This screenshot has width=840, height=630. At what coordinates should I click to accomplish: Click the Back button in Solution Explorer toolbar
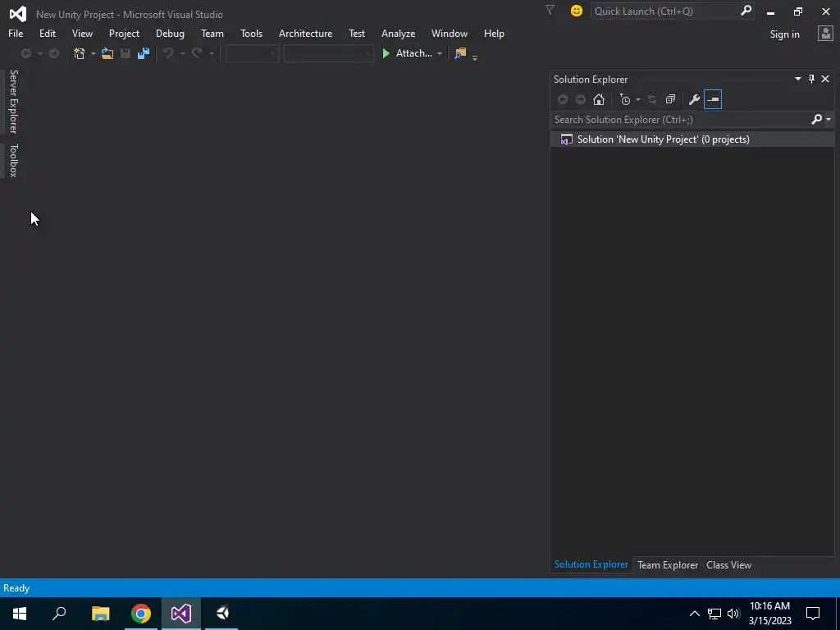tap(563, 99)
